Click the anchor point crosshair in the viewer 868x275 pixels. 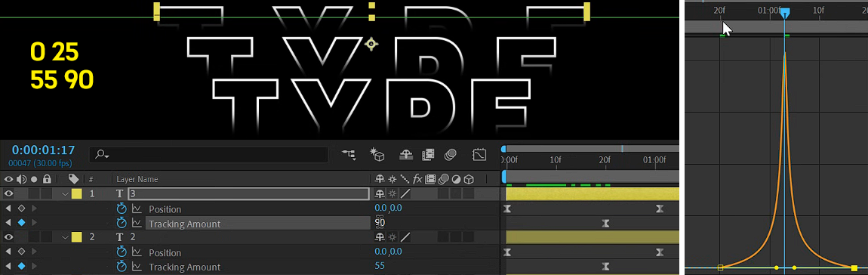tap(371, 43)
